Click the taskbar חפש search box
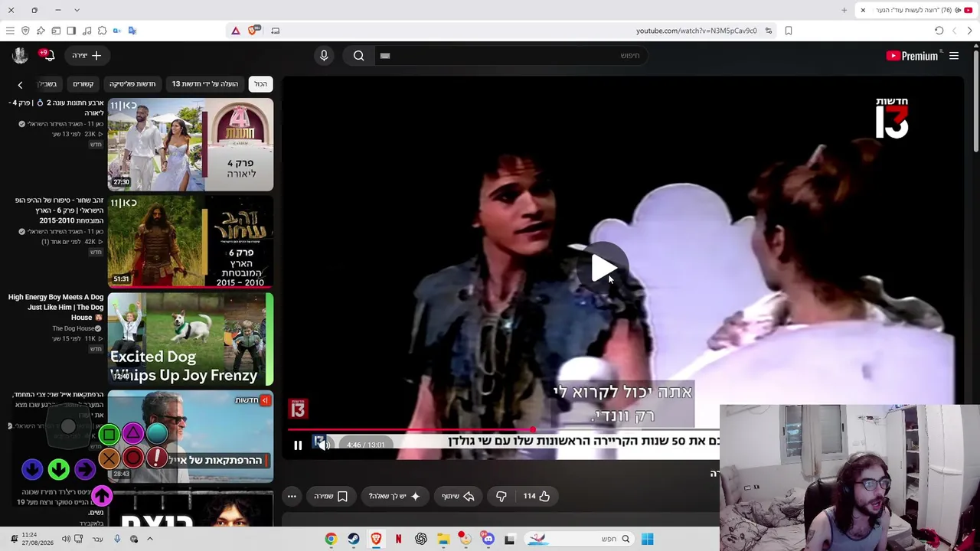 pyautogui.click(x=580, y=539)
